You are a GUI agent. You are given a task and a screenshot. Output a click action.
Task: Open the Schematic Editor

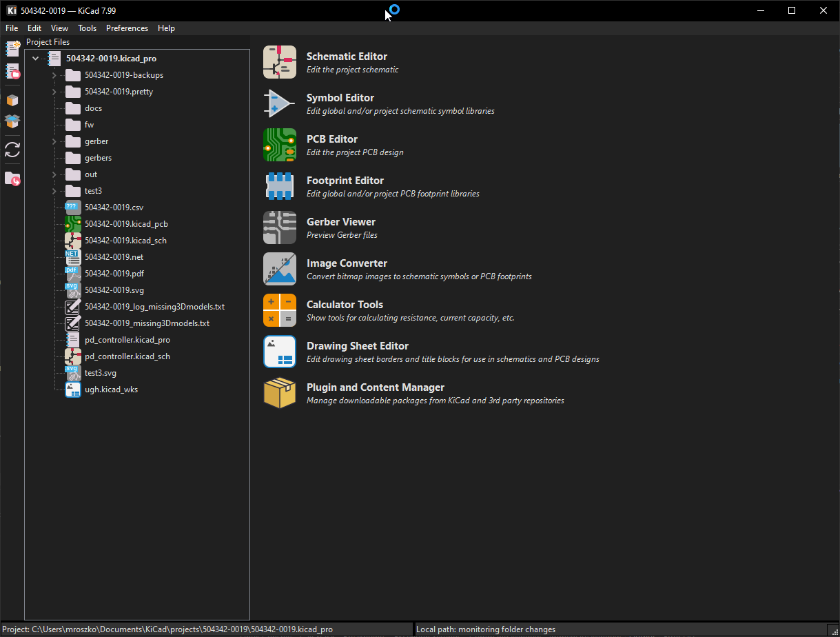347,56
